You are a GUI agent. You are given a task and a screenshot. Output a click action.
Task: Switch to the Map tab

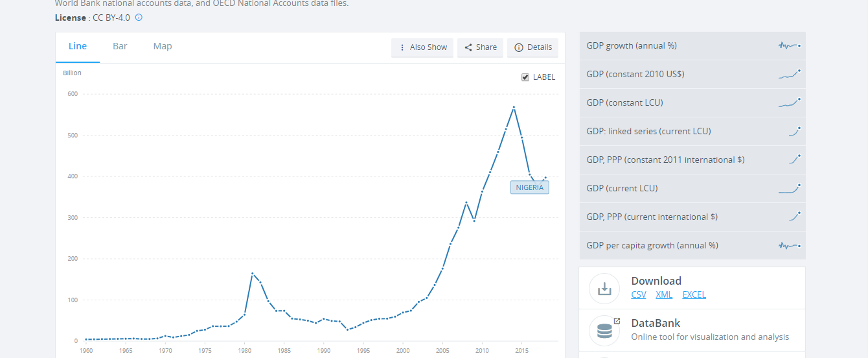(163, 46)
